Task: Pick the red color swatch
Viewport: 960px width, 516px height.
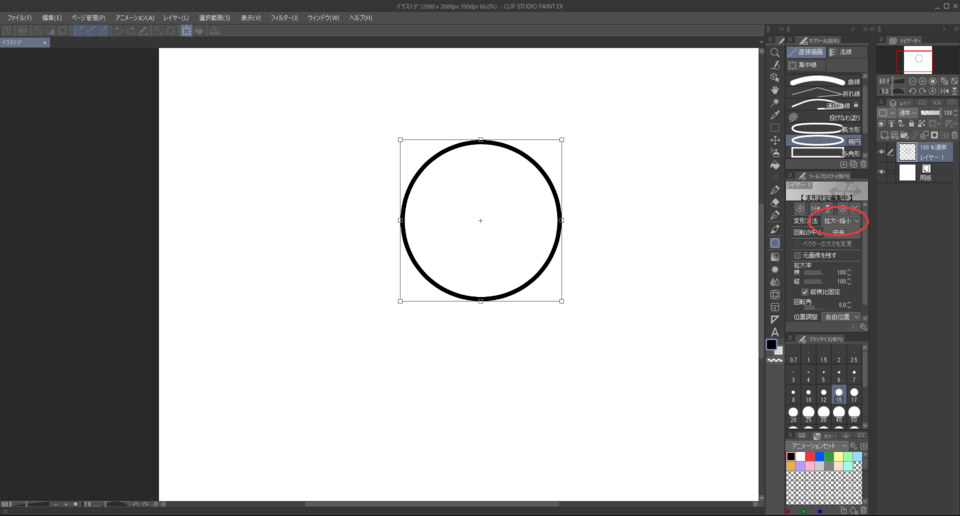Action: click(809, 457)
